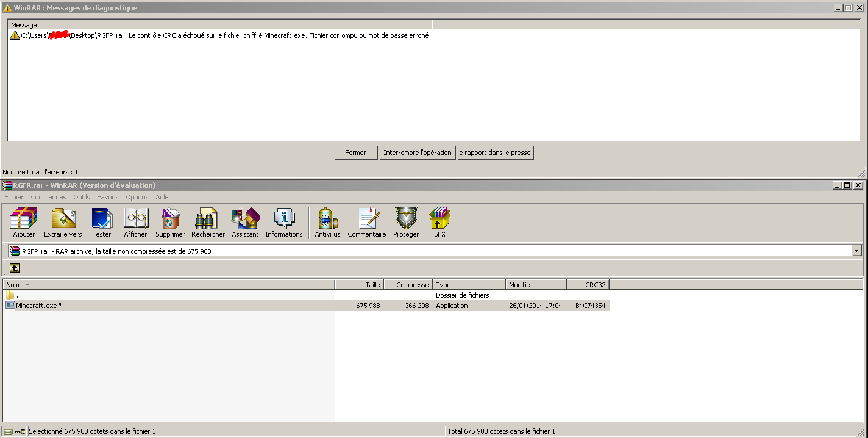Show archive Informations icon

284,222
